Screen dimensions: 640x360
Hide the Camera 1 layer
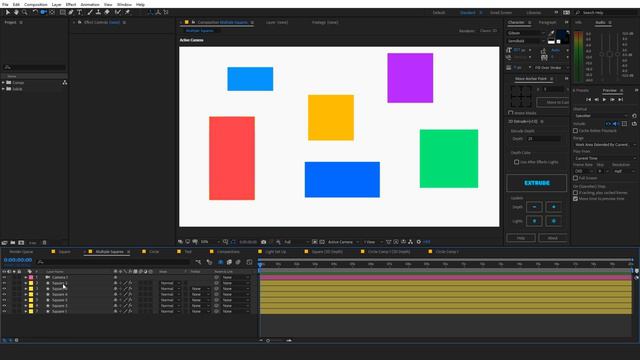click(x=4, y=277)
